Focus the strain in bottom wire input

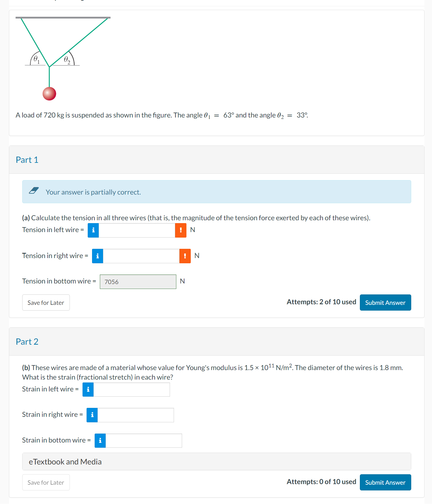pos(144,441)
